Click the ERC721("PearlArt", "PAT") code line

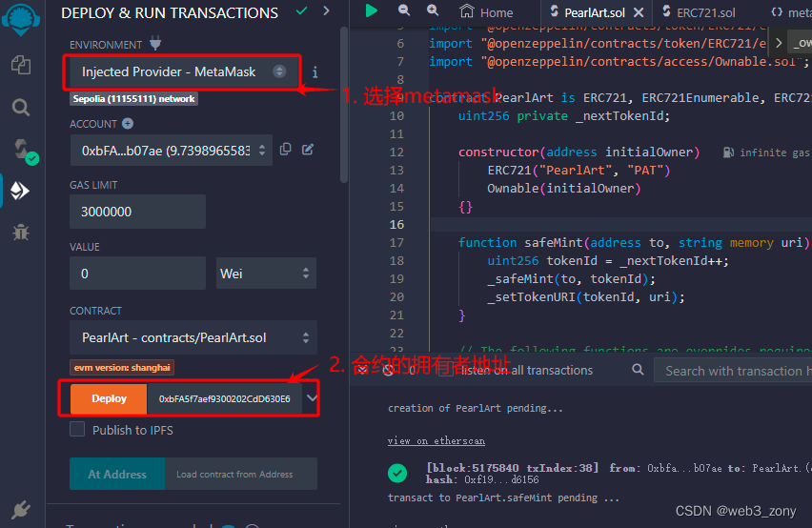(x=579, y=171)
